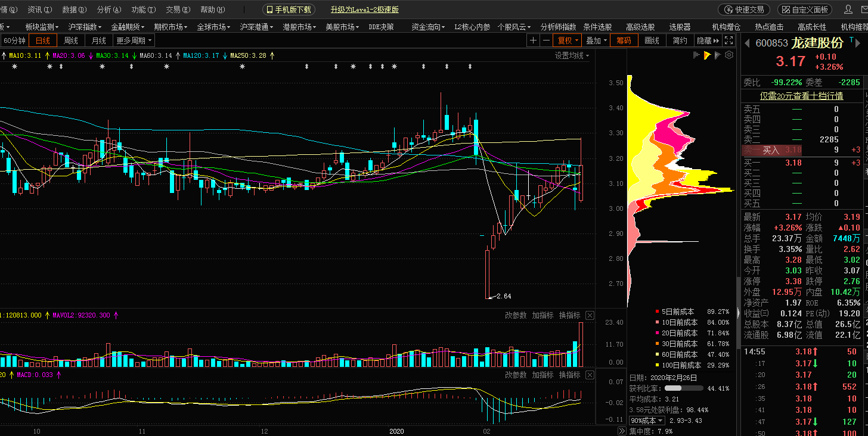The image size is (868, 436).
Task: Select the horizontal bars chip view icon
Action: pyautogui.click(x=696, y=55)
